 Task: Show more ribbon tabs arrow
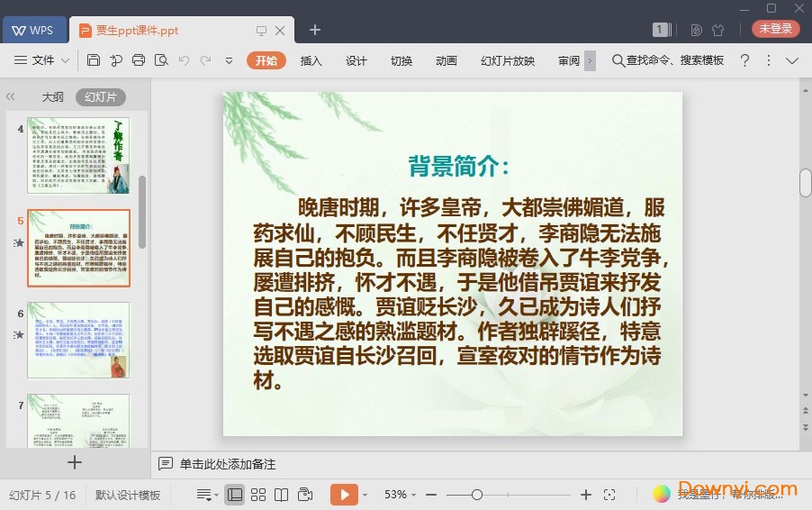590,60
